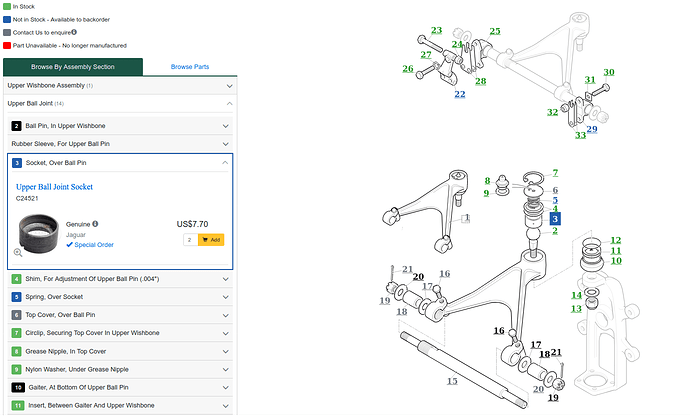
Task: Expand Spring, Over Socket part row
Action: (x=120, y=297)
